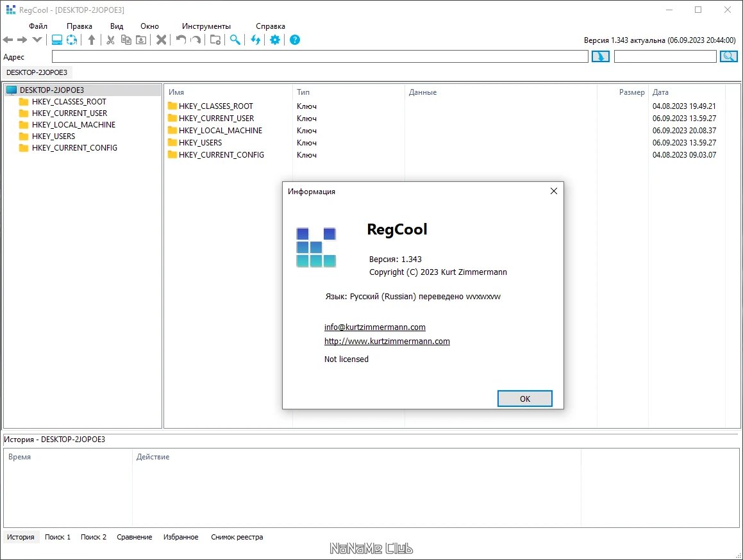The height and width of the screenshot is (560, 743).
Task: Sort by the Данные column header
Action: (x=501, y=92)
